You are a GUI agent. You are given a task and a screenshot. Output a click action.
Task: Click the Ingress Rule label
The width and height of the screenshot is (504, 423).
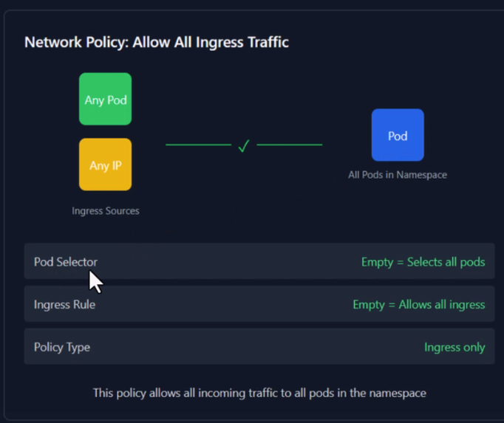point(64,304)
